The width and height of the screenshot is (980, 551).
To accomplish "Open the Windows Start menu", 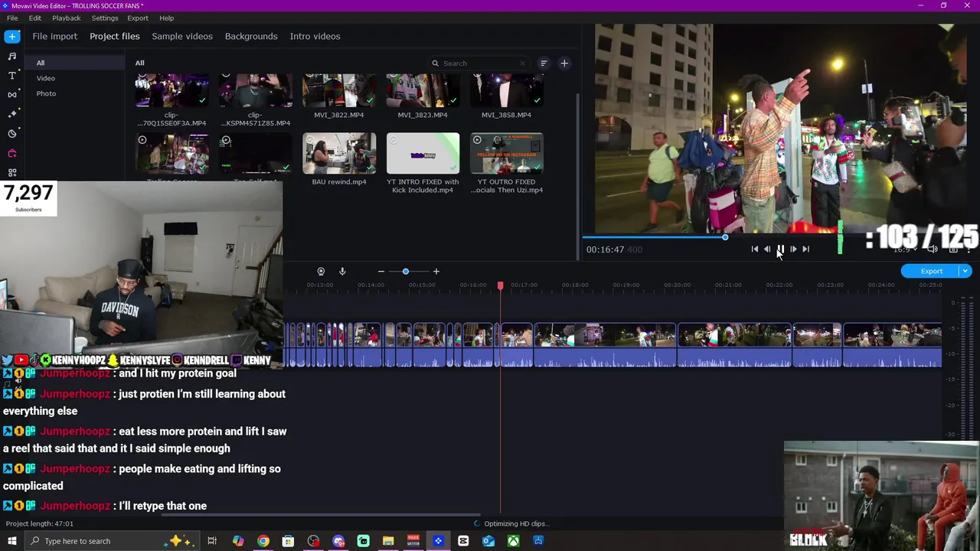I will pyautogui.click(x=12, y=541).
